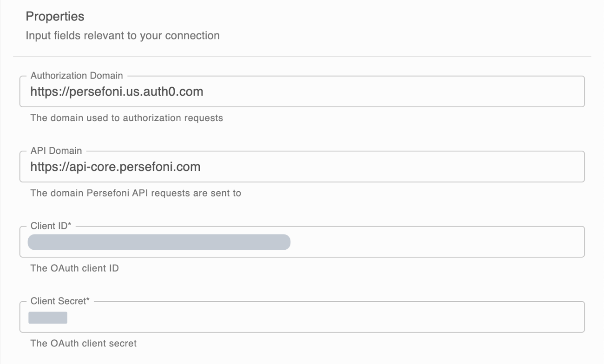Click the Authorization Domain input field
This screenshot has width=604, height=364.
pyautogui.click(x=302, y=91)
